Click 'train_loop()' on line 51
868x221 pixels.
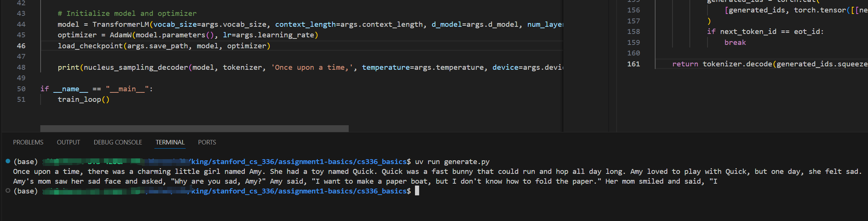point(84,99)
